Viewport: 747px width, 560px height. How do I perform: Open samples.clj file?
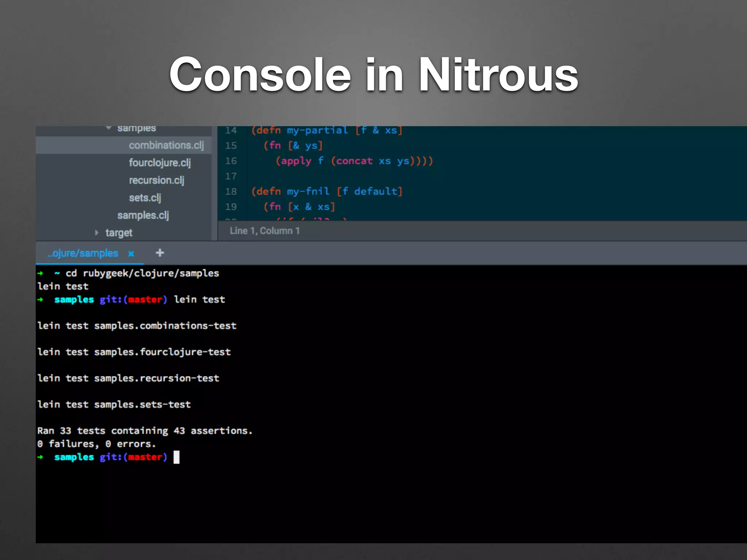point(143,215)
